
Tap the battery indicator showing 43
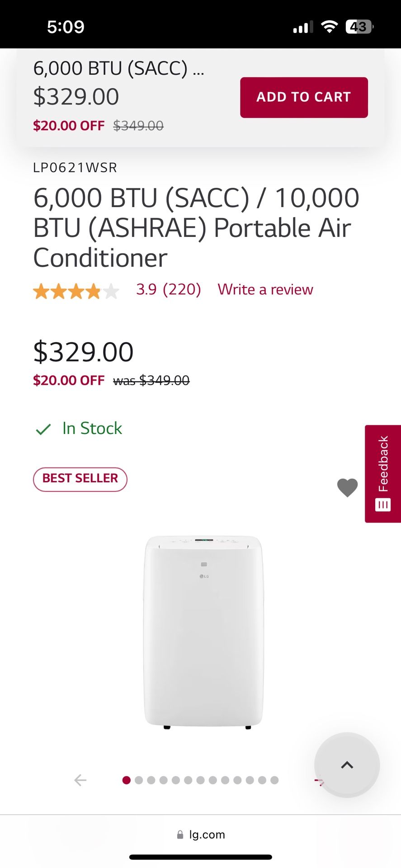[359, 27]
